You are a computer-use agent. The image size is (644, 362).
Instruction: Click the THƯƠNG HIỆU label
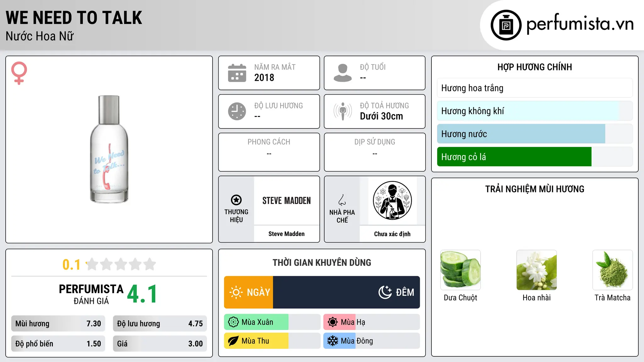coord(236,216)
